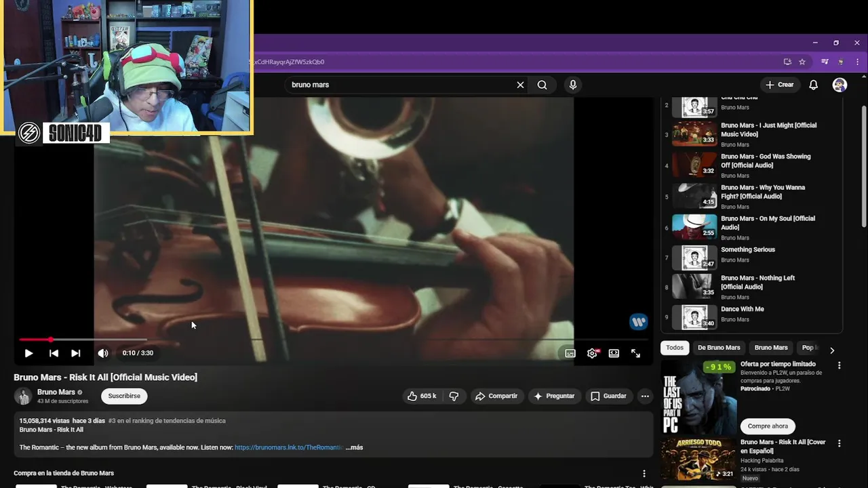This screenshot has height=488, width=868.
Task: Open browser media controls icon
Action: pos(825,62)
